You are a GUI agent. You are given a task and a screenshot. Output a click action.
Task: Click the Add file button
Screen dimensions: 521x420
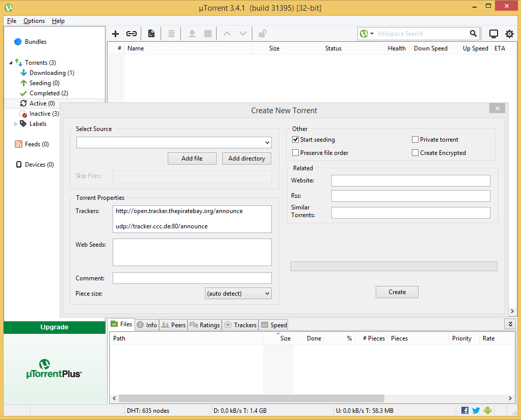[192, 159]
